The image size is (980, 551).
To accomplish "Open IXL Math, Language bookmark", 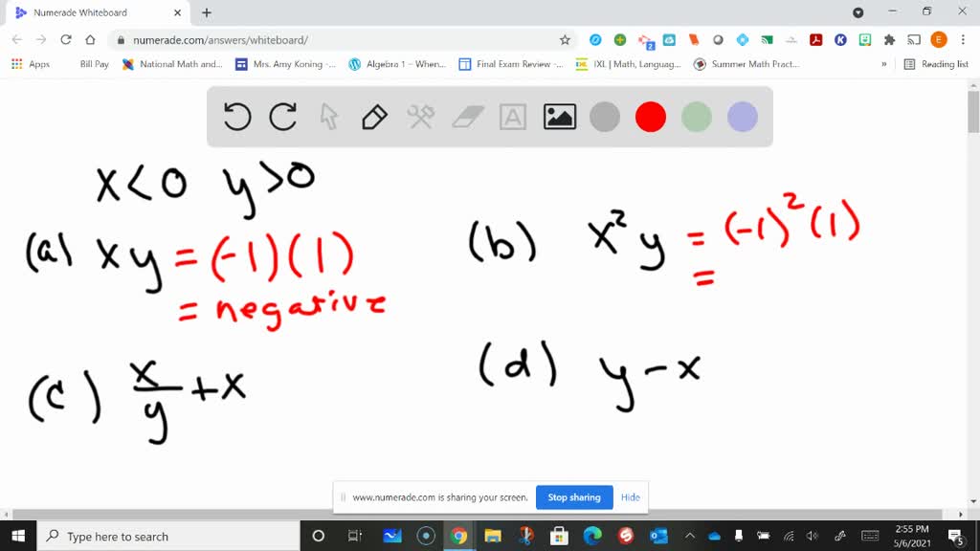I will point(628,64).
